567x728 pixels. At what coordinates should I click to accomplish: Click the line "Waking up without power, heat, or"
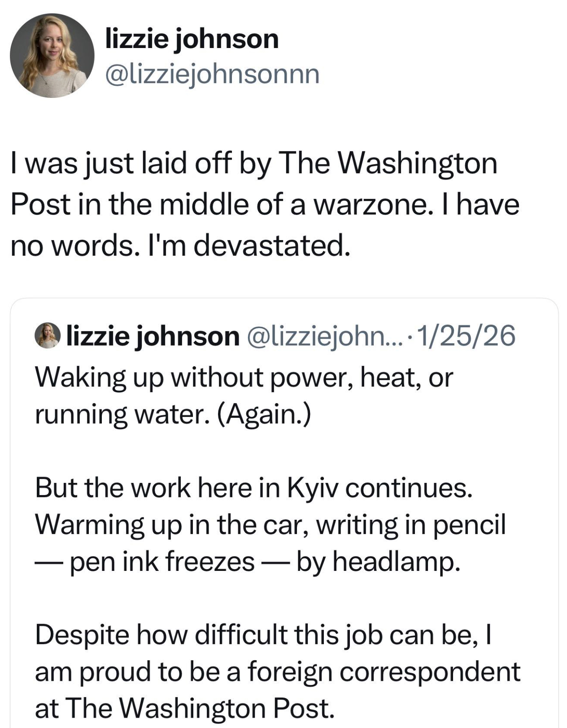244,377
